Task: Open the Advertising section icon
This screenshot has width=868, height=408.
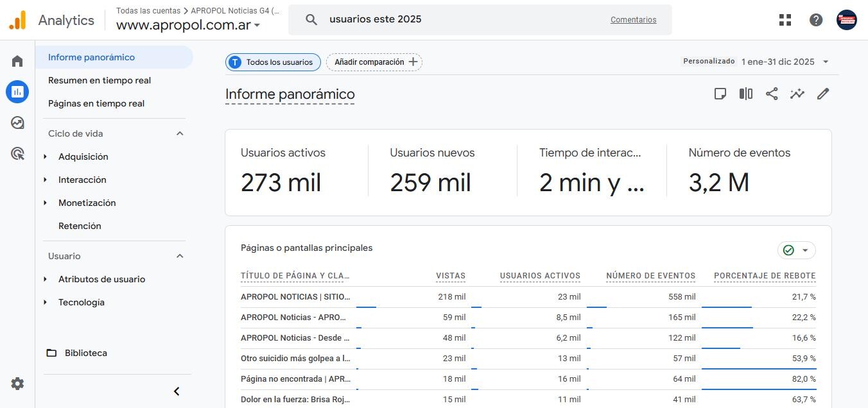Action: click(x=17, y=153)
